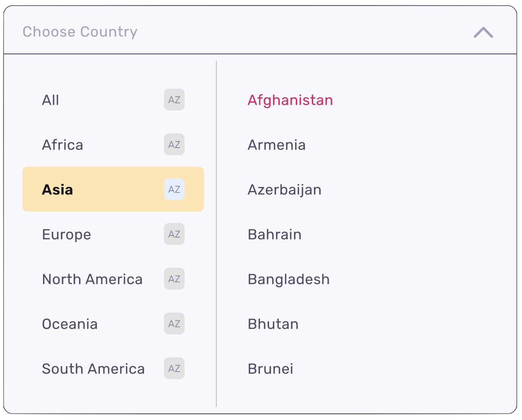Collapse the dropdown with the chevron arrow
The height and width of the screenshot is (420, 522).
pyautogui.click(x=483, y=32)
